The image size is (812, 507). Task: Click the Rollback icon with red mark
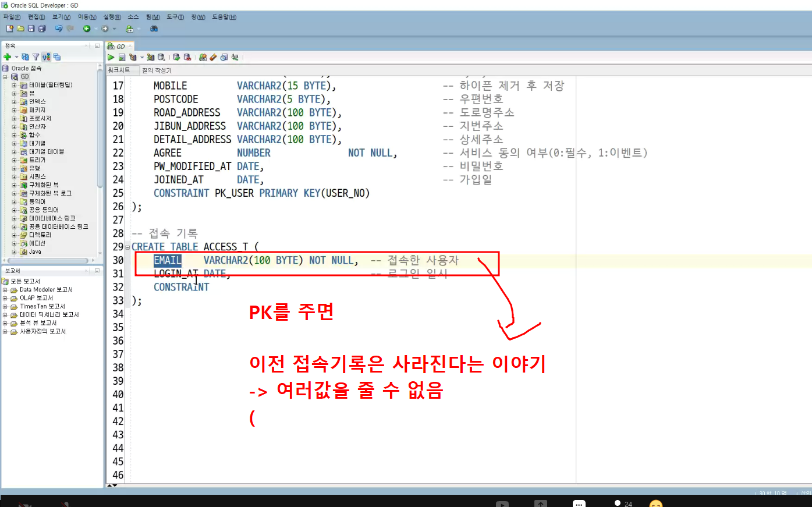pos(187,57)
